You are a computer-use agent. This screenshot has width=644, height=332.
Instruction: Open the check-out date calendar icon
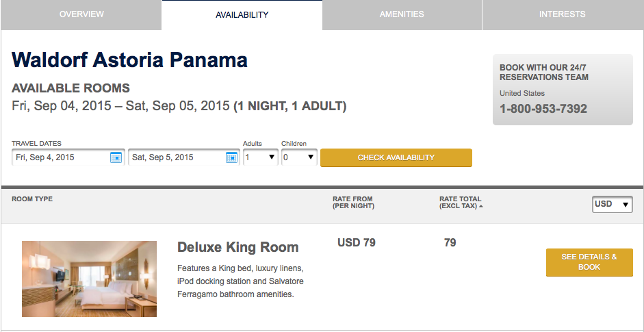(232, 157)
